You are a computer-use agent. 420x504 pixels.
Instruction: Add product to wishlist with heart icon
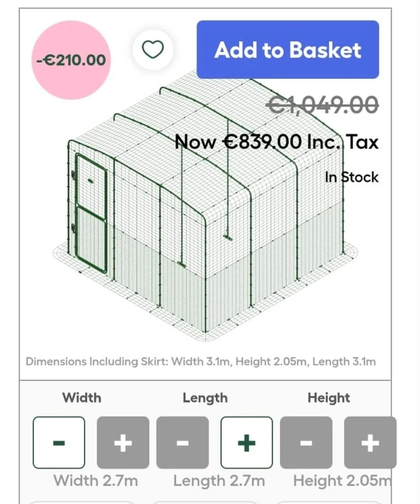coord(152,50)
